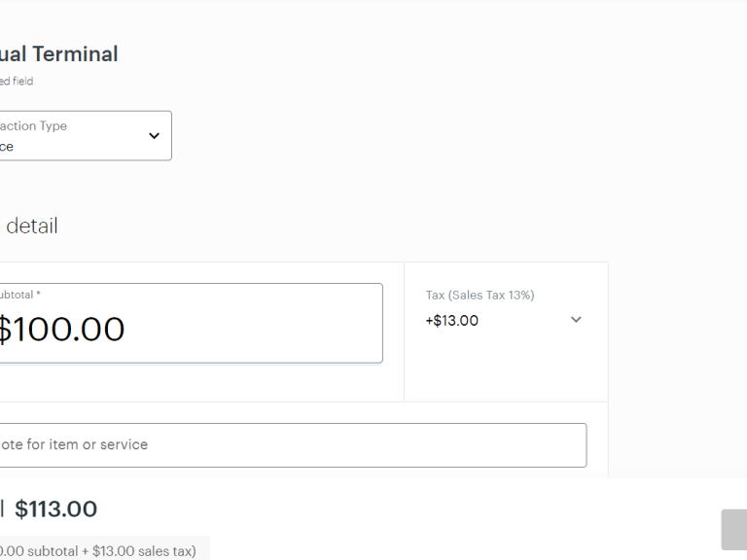Click the Virtual Terminal heading
Image resolution: width=747 pixels, height=560 pixels.
(x=58, y=54)
